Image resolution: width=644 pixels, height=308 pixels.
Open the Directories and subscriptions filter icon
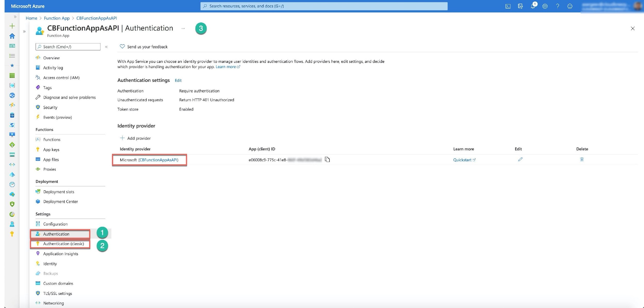point(520,6)
